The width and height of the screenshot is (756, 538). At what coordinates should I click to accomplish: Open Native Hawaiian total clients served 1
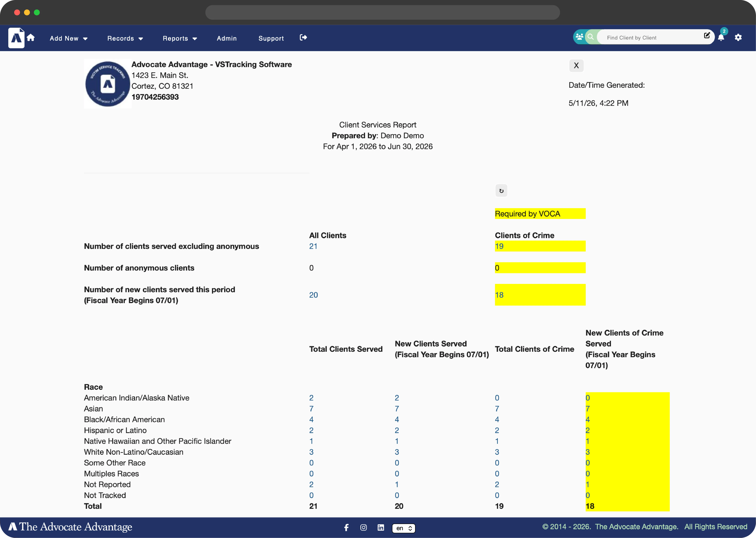[x=311, y=441]
